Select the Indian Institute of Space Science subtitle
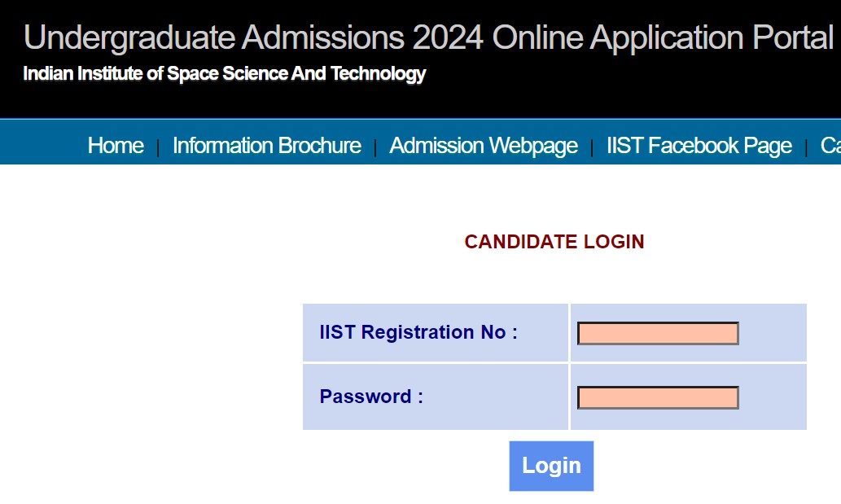841x504 pixels. 224,73
